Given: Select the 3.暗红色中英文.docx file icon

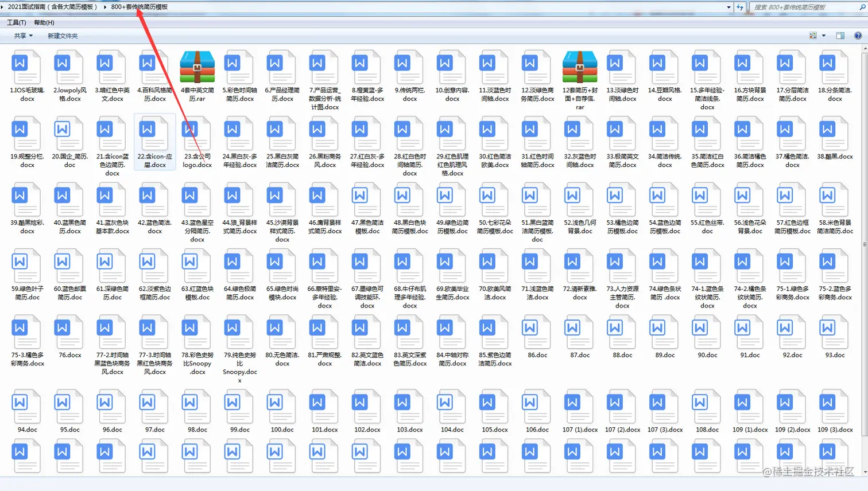Looking at the screenshot, I should 111,67.
